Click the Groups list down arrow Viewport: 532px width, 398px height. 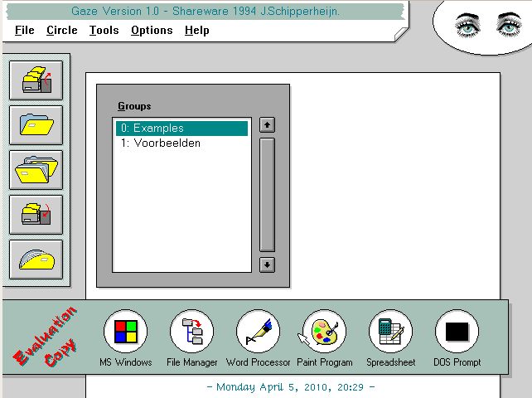pos(267,265)
